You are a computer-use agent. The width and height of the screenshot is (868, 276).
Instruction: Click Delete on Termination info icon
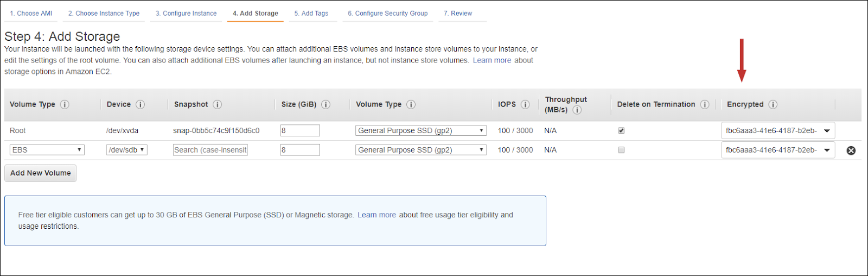704,104
